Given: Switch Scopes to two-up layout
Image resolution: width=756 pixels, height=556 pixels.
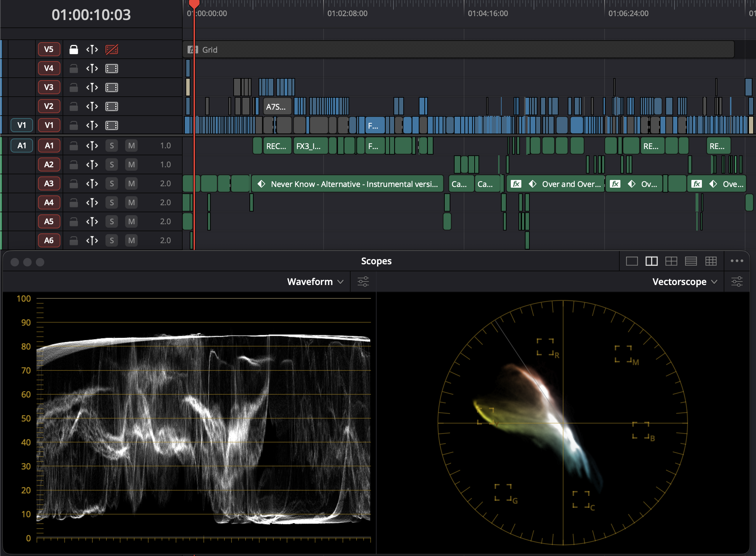Looking at the screenshot, I should point(651,261).
